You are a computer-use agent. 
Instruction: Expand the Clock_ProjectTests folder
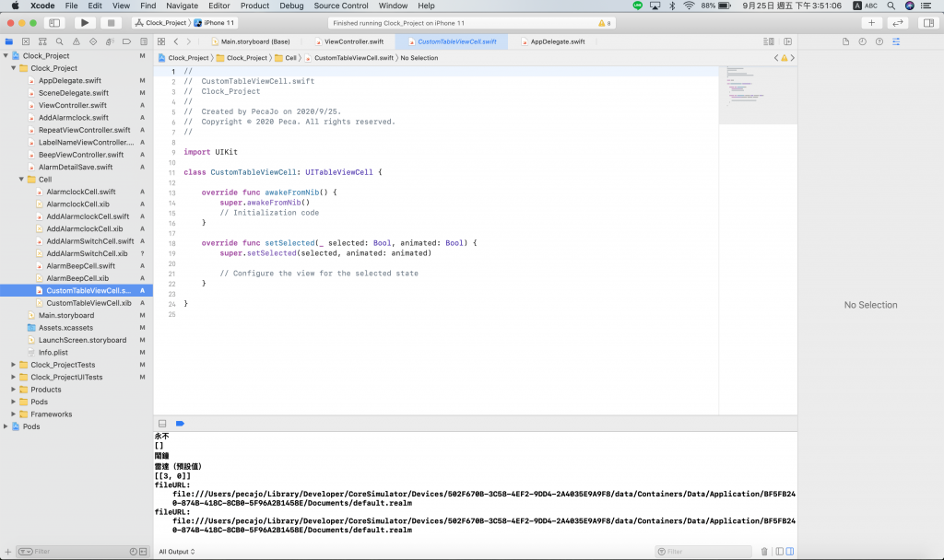click(14, 365)
